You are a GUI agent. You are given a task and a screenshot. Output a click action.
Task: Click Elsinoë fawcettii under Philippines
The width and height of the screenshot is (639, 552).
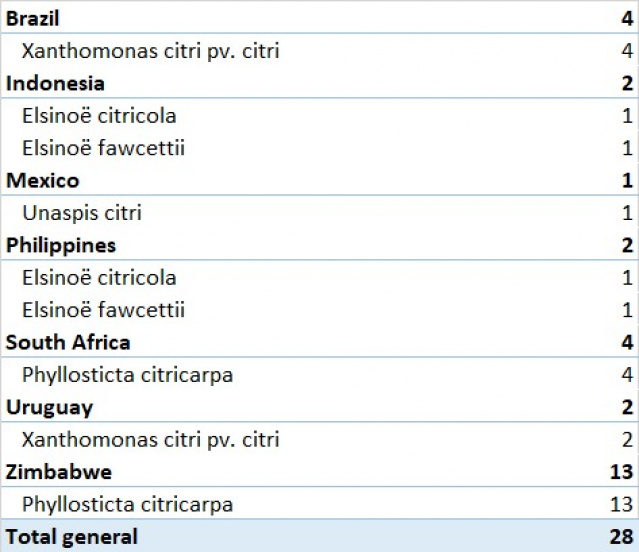(103, 310)
